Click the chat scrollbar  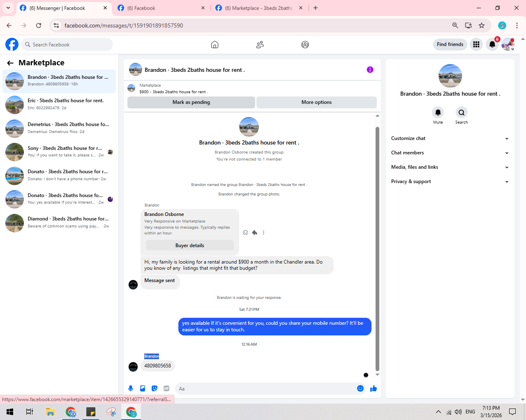click(x=377, y=249)
